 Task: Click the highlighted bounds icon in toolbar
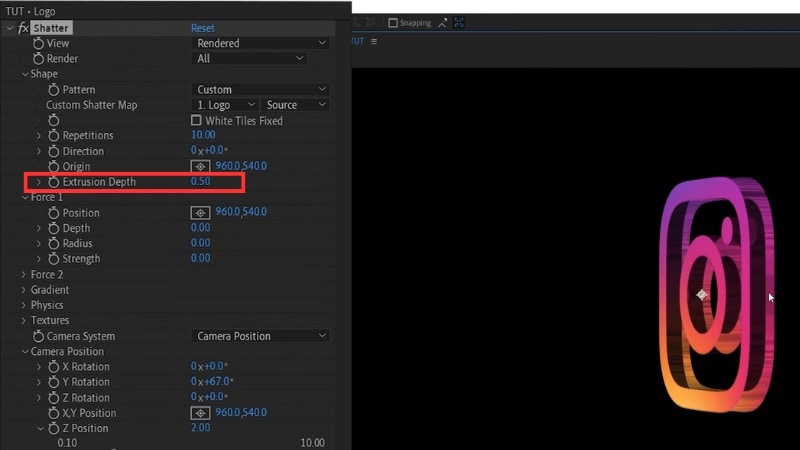pyautogui.click(x=459, y=23)
